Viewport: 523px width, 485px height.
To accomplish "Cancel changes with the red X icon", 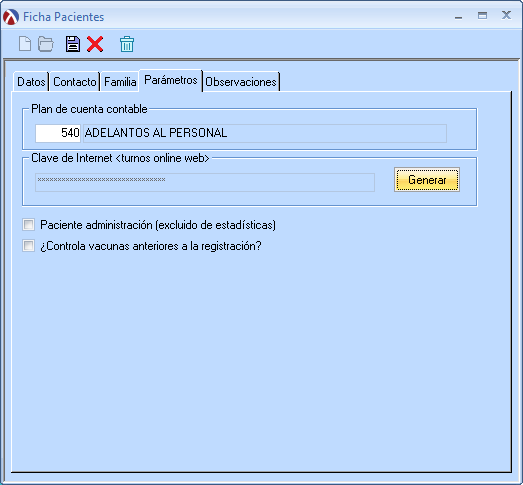I will click(95, 44).
